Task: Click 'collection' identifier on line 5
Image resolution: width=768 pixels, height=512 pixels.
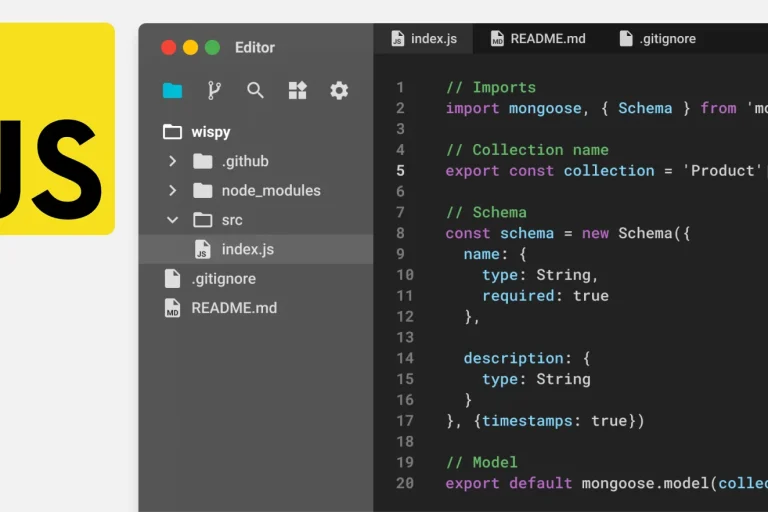Action: click(x=609, y=171)
